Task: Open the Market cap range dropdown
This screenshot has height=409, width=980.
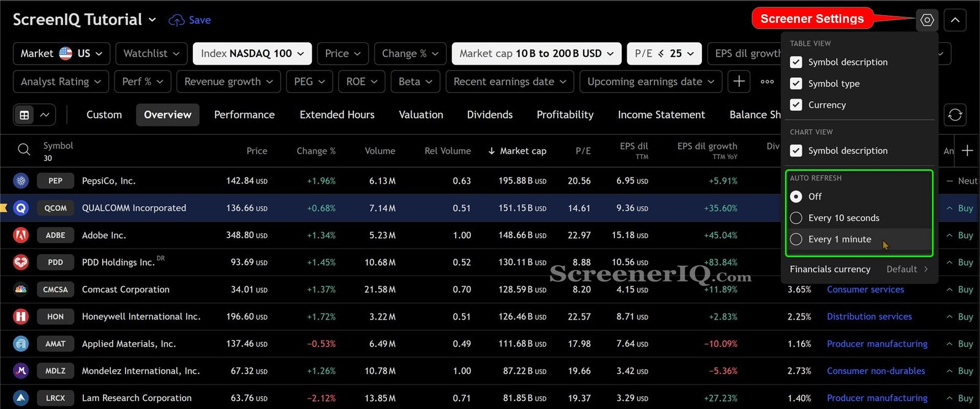Action: (537, 53)
